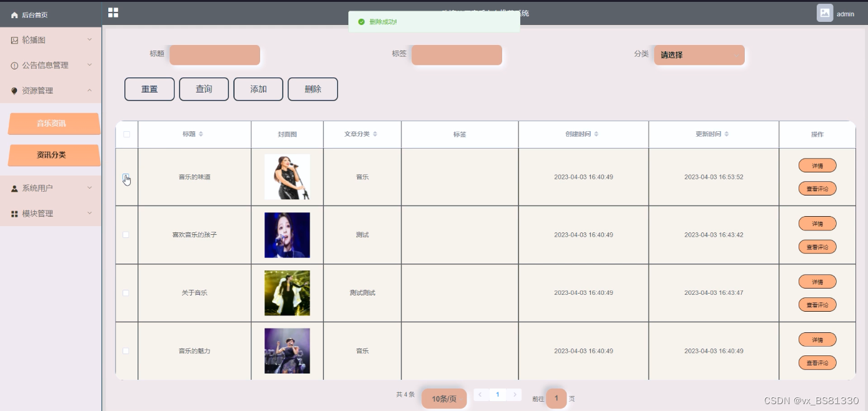Sort table by 创建时间 column arrows
Screen dimensions: 868x411
(x=597, y=134)
